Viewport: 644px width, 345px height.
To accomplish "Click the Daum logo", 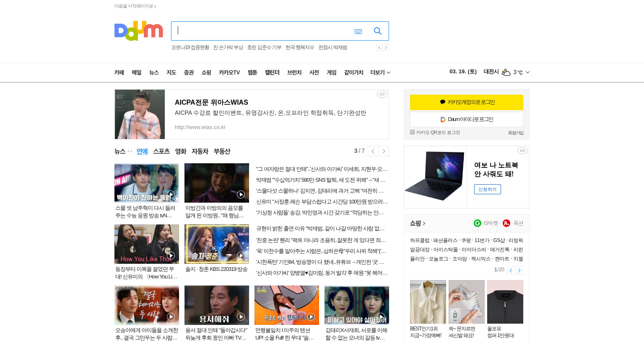I will pyautogui.click(x=138, y=31).
